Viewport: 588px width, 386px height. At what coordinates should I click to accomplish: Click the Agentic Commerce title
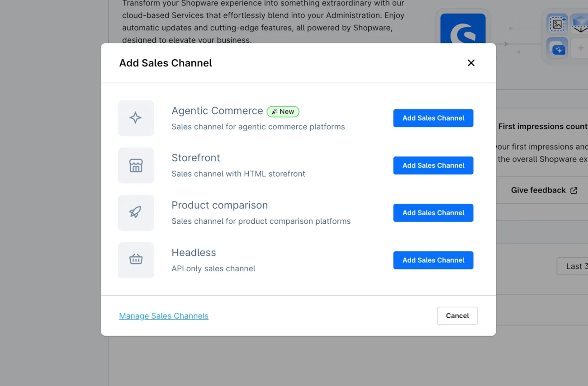pos(217,111)
